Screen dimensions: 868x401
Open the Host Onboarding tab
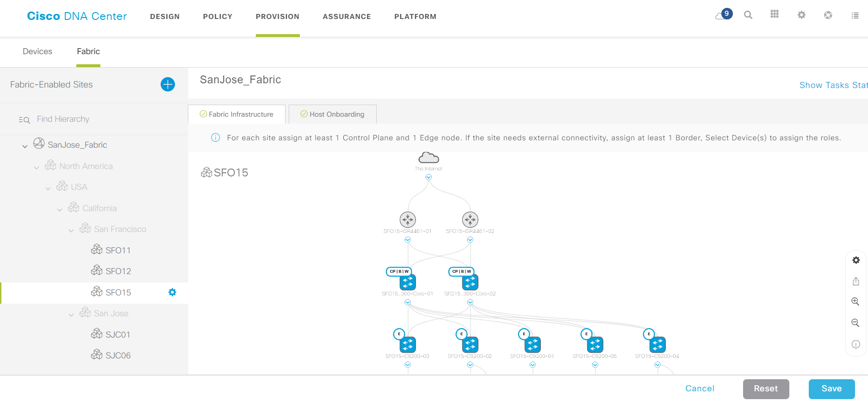coord(332,114)
